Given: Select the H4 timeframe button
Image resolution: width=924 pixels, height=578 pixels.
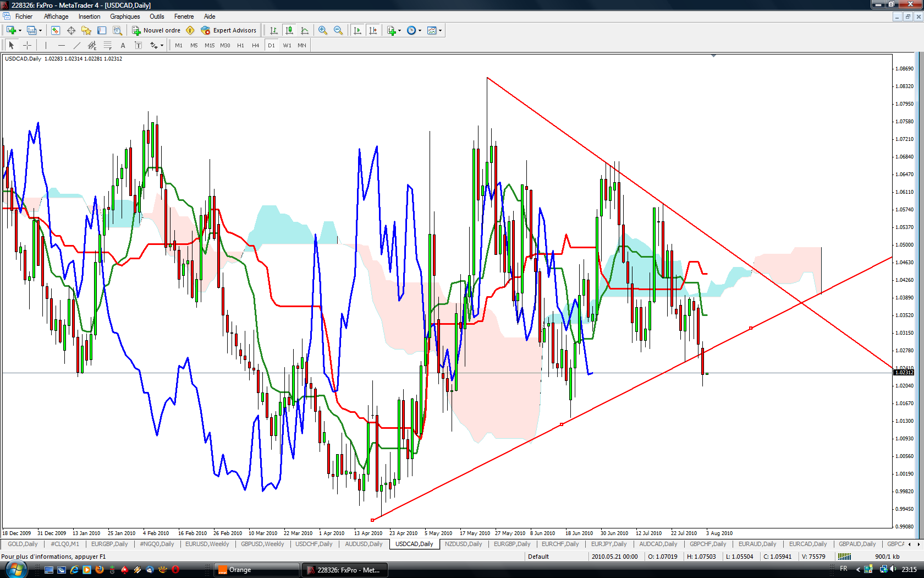Looking at the screenshot, I should [255, 45].
